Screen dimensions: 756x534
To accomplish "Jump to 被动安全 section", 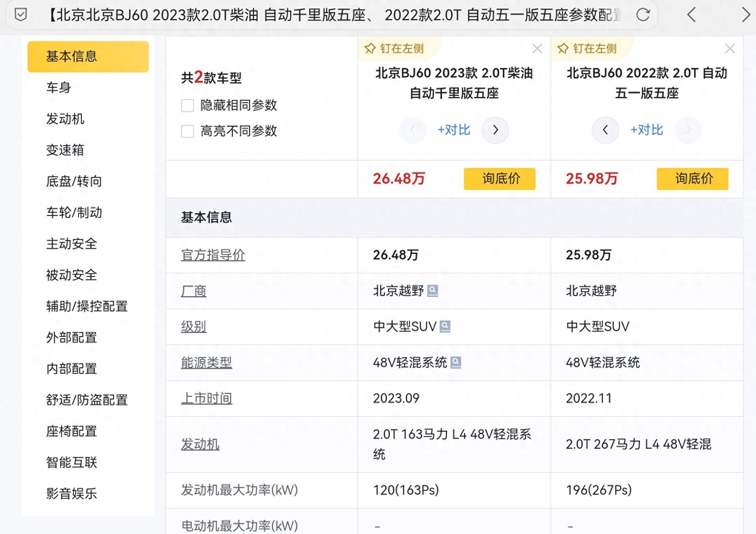I will pos(72,275).
